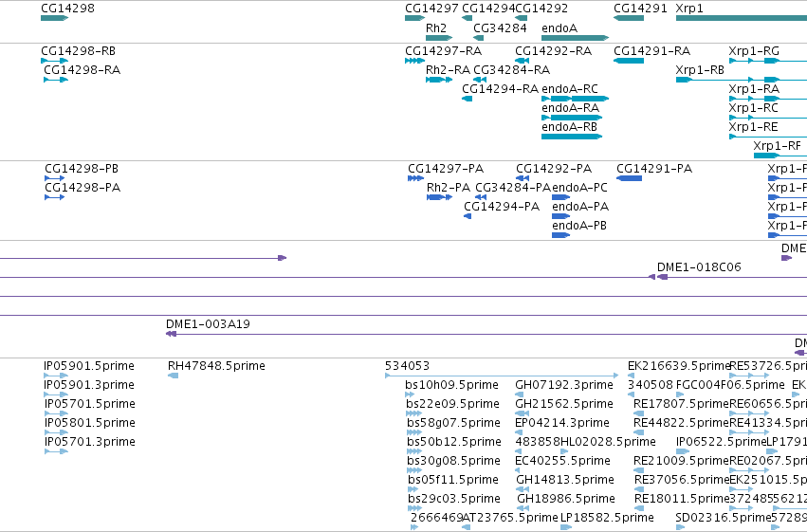The width and height of the screenshot is (807, 532).
Task: Select EST EC40255.5prime
Action: tap(519, 470)
